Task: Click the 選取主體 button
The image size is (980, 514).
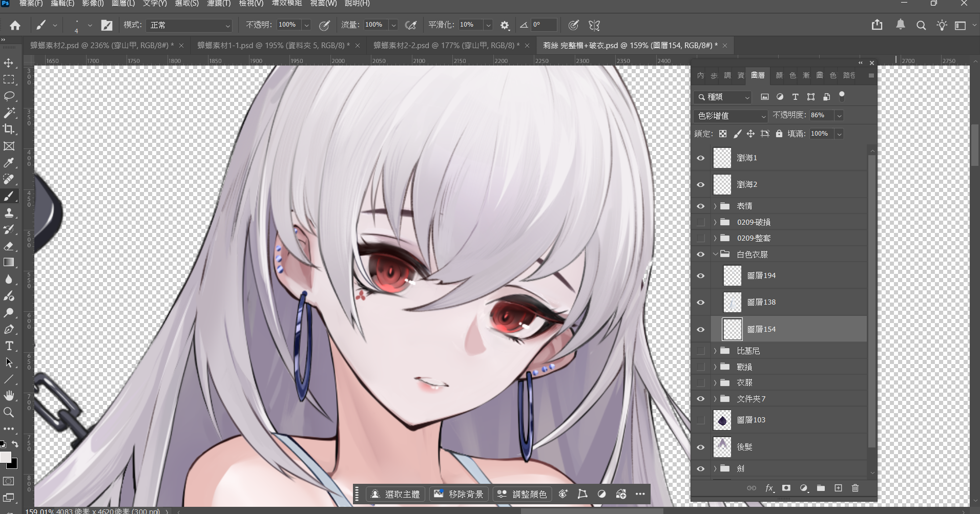Action: tap(395, 494)
